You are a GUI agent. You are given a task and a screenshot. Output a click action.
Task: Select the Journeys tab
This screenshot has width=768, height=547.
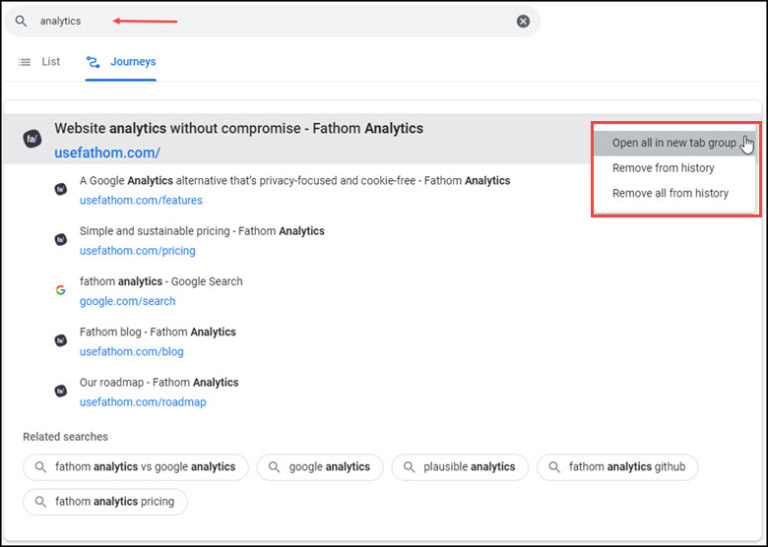121,62
